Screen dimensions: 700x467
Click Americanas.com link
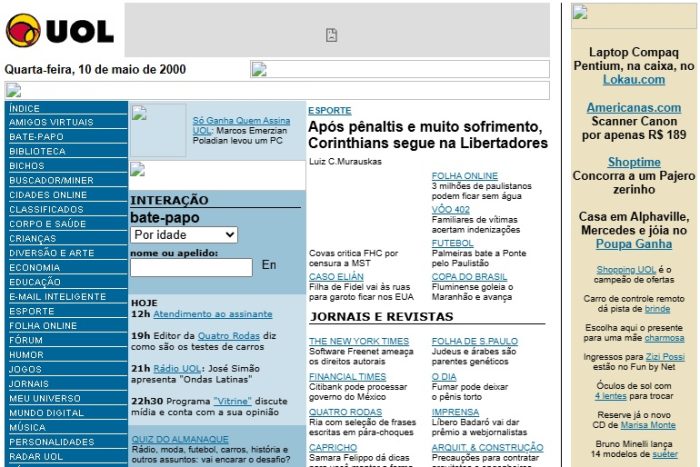[634, 108]
